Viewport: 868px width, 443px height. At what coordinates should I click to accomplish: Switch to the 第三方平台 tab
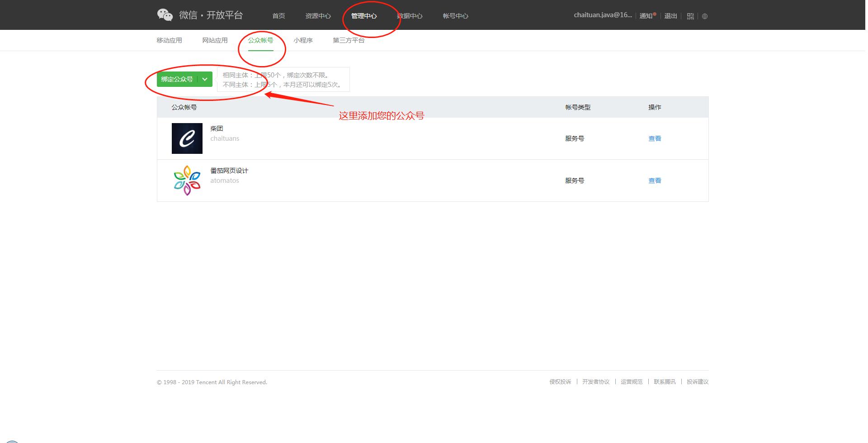coord(348,40)
